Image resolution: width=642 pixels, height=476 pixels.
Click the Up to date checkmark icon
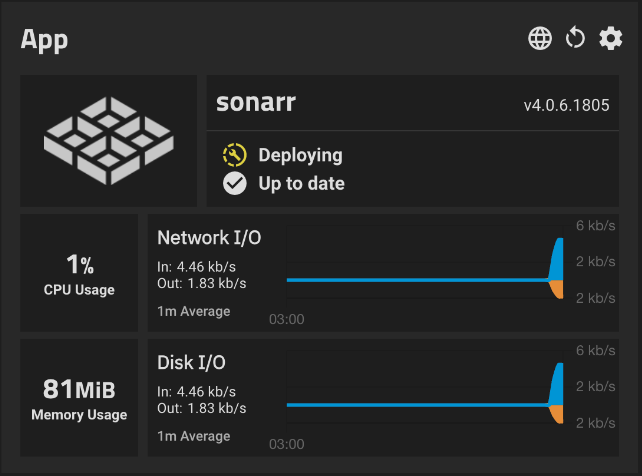click(x=235, y=183)
